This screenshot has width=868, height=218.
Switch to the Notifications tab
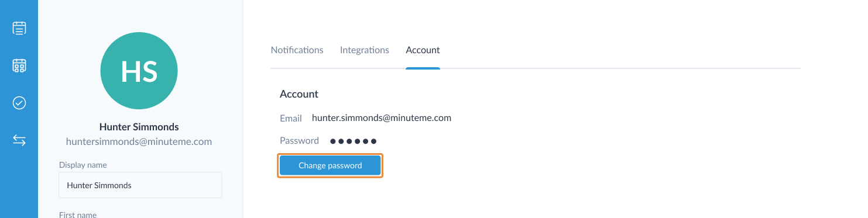(x=297, y=50)
